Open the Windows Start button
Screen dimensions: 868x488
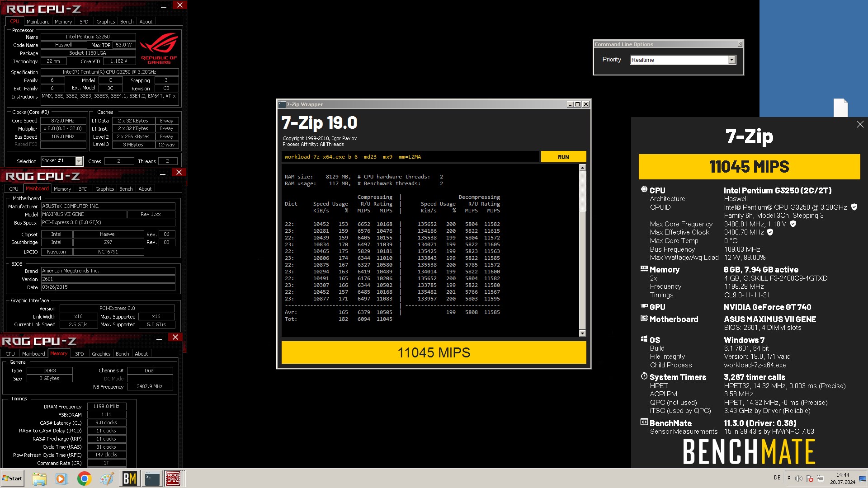pos(12,479)
